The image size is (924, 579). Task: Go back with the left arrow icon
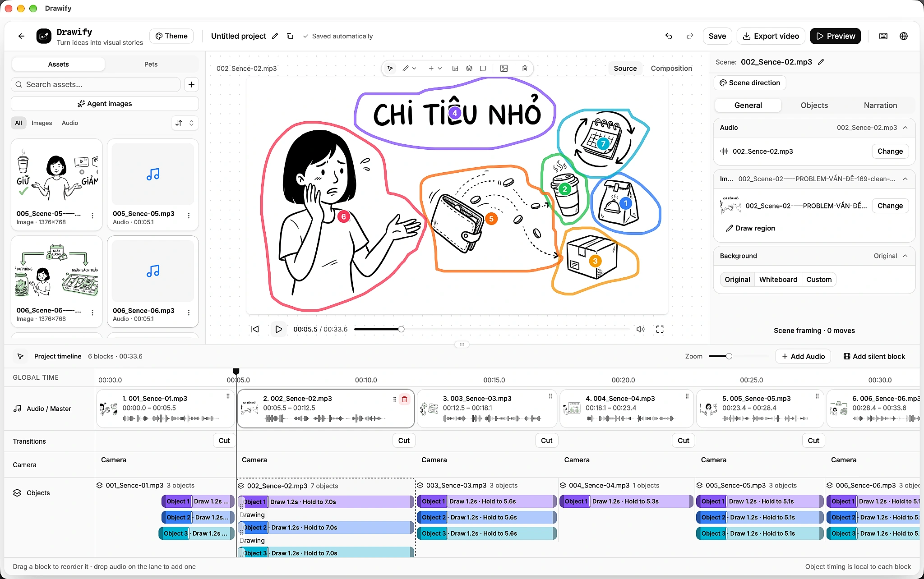click(21, 36)
